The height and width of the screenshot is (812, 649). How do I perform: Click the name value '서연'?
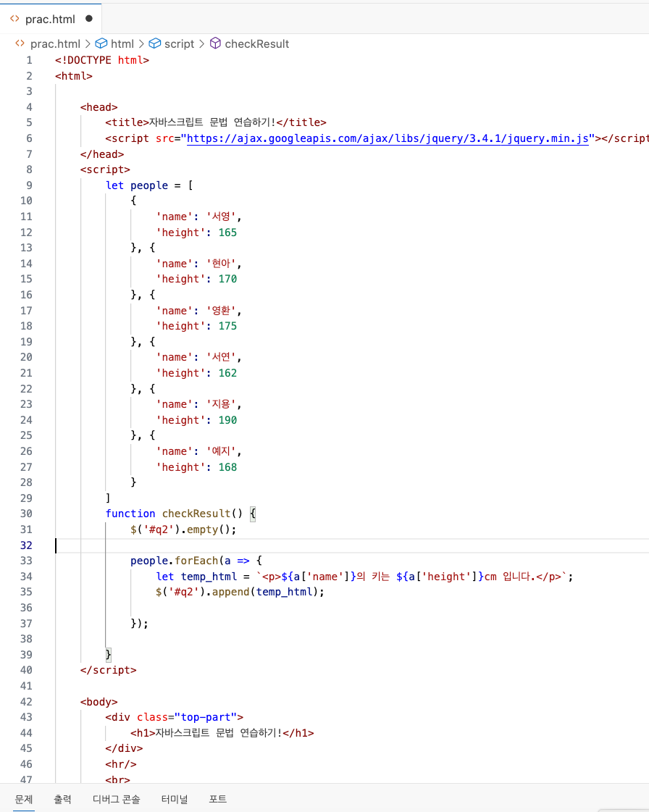tap(221, 357)
